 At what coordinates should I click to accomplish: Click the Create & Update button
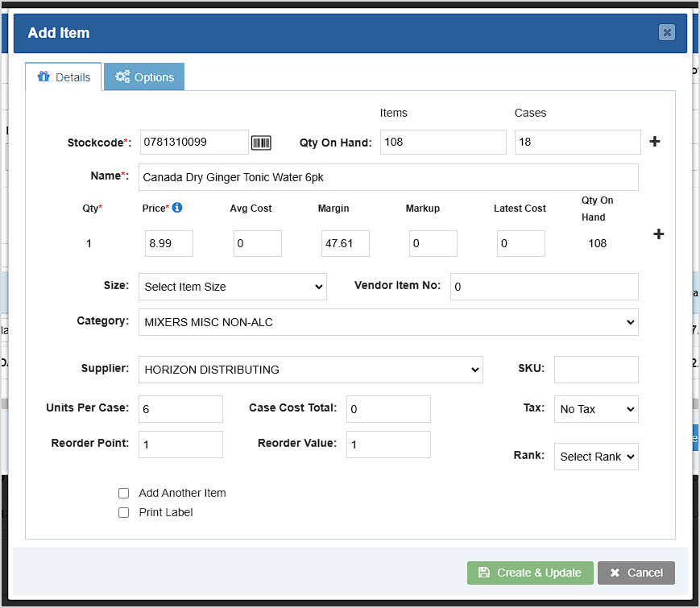tap(530, 573)
